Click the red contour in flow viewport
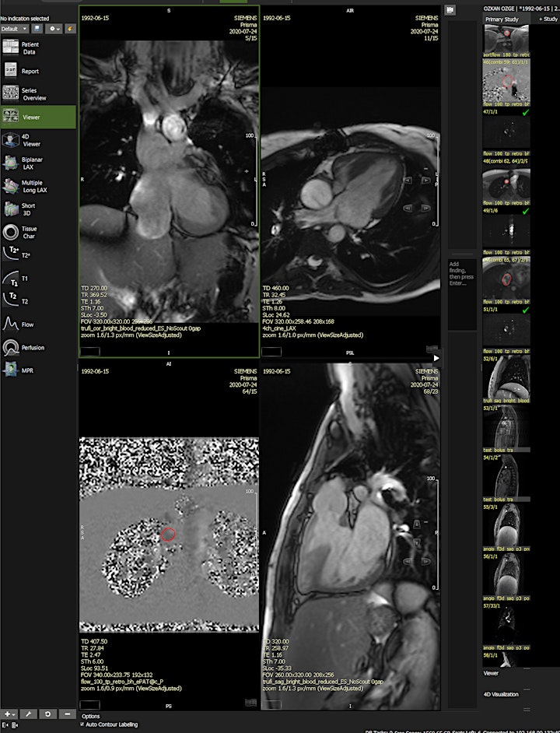The width and height of the screenshot is (560, 733). [x=168, y=534]
